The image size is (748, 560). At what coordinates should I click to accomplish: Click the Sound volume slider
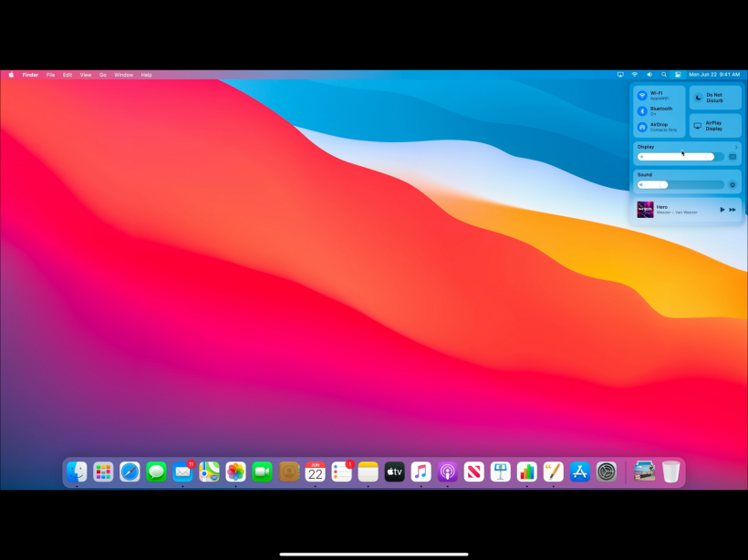(680, 184)
